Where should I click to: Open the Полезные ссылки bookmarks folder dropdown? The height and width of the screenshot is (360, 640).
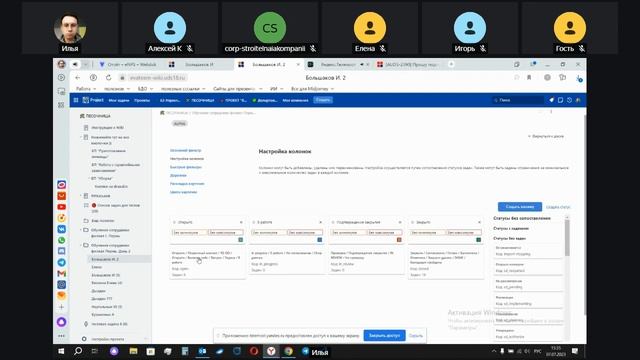(182, 89)
